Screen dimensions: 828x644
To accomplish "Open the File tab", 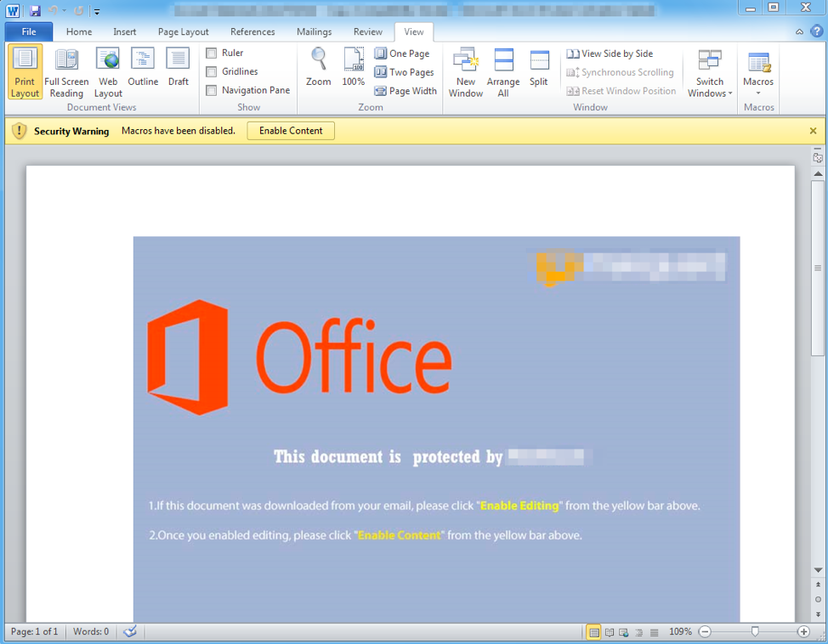I will tap(29, 31).
